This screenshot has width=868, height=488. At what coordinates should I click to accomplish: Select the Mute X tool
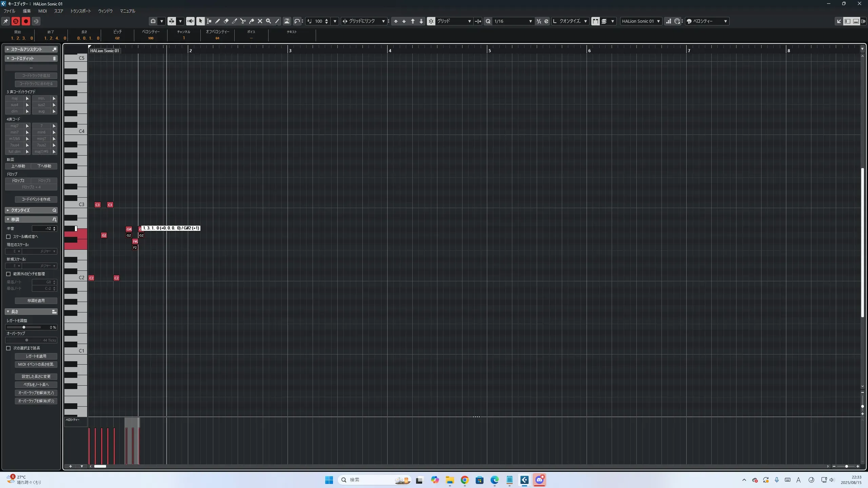coord(260,21)
